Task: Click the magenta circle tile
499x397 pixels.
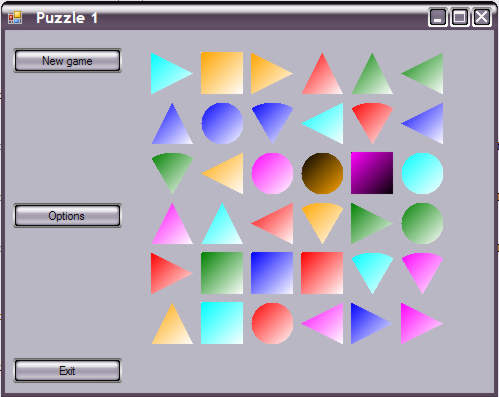Action: [272, 173]
